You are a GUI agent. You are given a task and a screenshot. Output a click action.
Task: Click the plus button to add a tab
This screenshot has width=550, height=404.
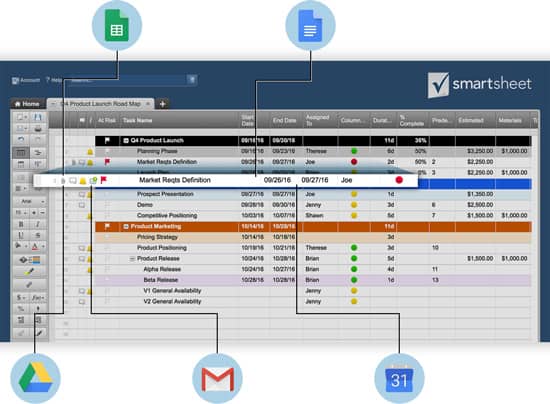point(162,104)
